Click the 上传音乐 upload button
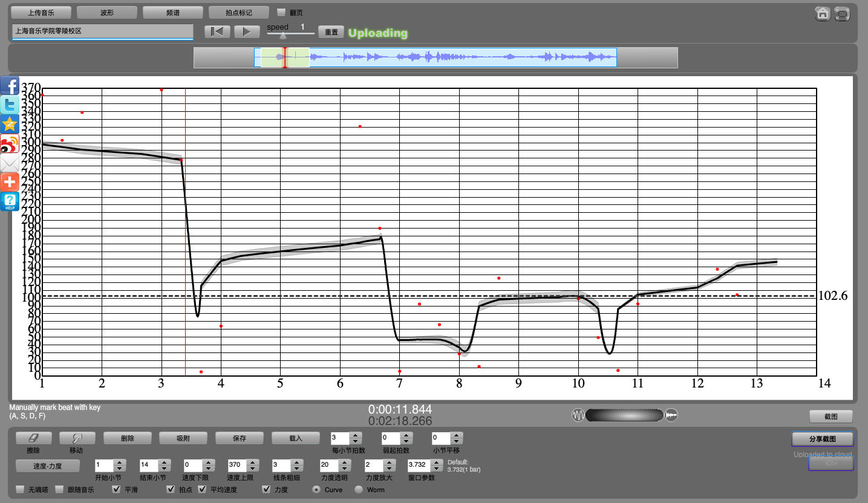This screenshot has width=868, height=503. [x=42, y=12]
